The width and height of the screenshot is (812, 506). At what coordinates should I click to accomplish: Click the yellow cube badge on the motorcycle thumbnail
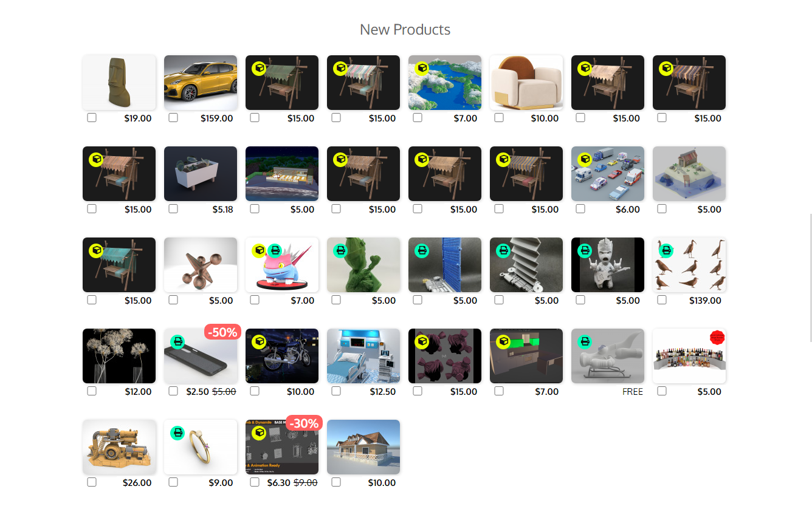(x=259, y=342)
